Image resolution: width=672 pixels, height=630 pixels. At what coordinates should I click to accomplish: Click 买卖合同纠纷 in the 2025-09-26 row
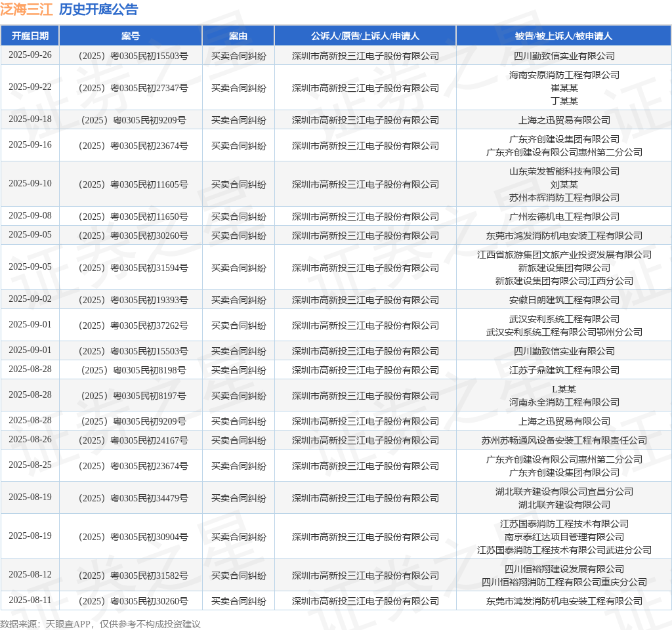pyautogui.click(x=239, y=56)
